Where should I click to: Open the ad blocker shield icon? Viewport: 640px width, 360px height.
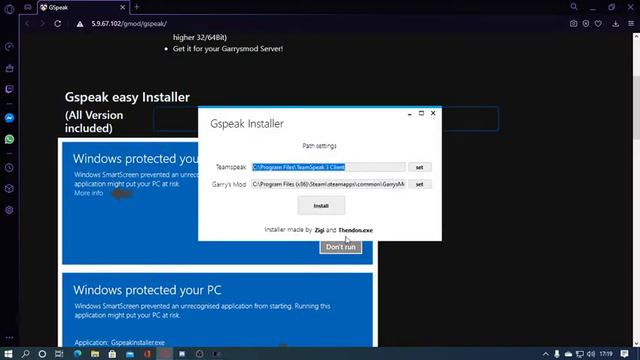tap(586, 24)
